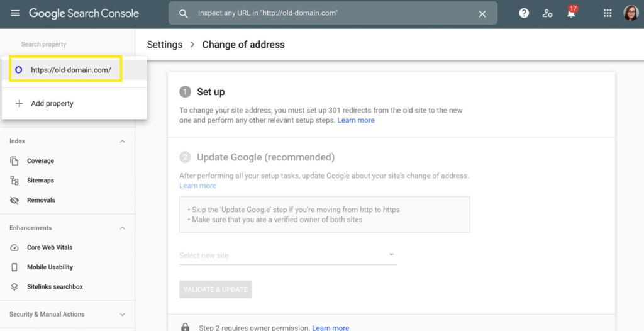Viewport: 644px width, 331px height.
Task: Select the https://old-domain.com/ property
Action: pos(70,70)
